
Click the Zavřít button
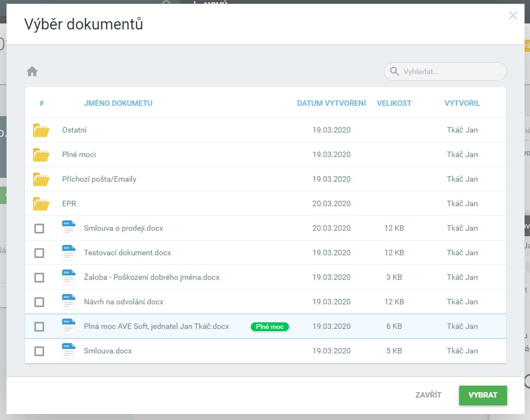pos(428,395)
